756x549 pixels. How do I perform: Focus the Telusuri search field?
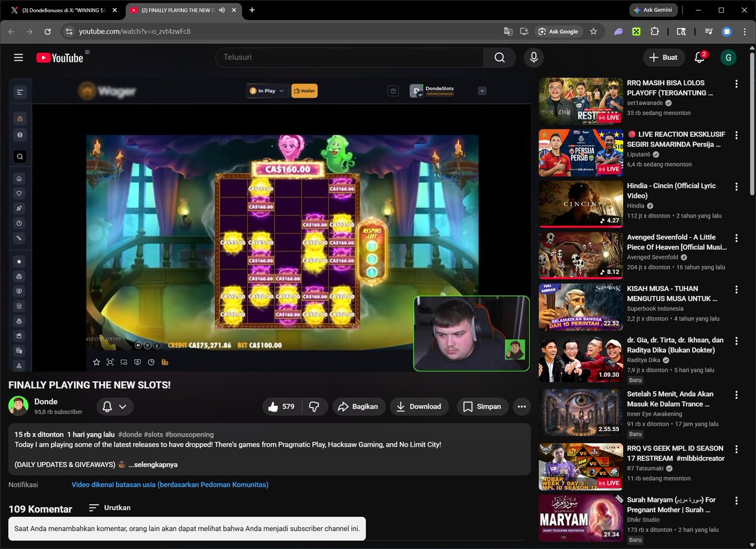tap(349, 57)
